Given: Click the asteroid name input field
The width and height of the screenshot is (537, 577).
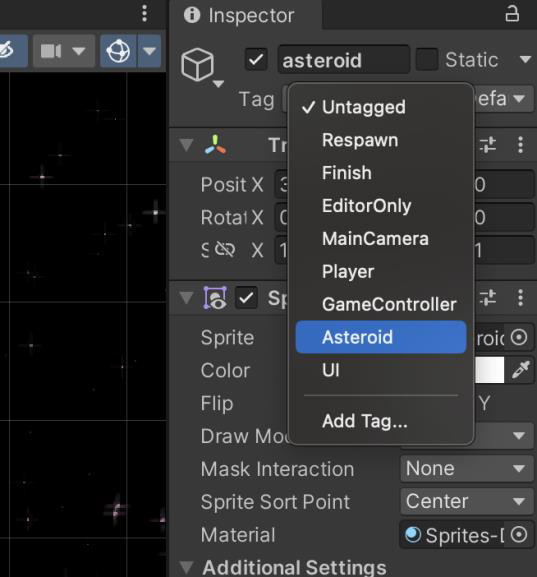Looking at the screenshot, I should pos(343,60).
